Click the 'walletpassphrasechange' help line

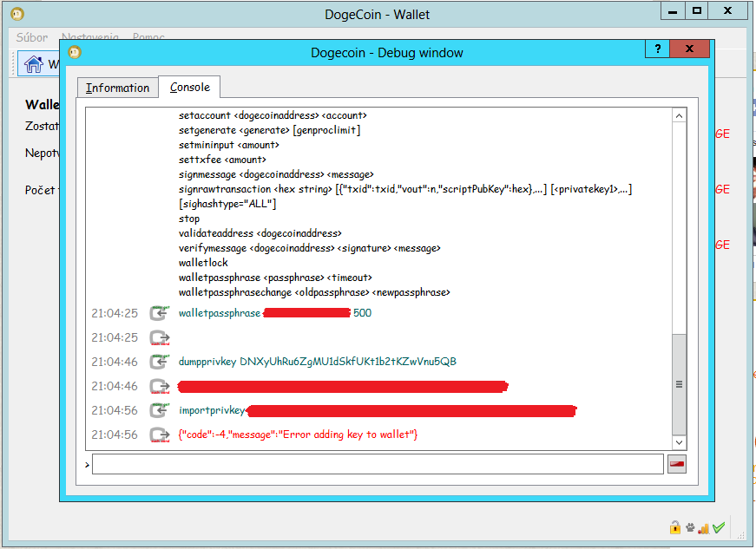[x=314, y=292]
